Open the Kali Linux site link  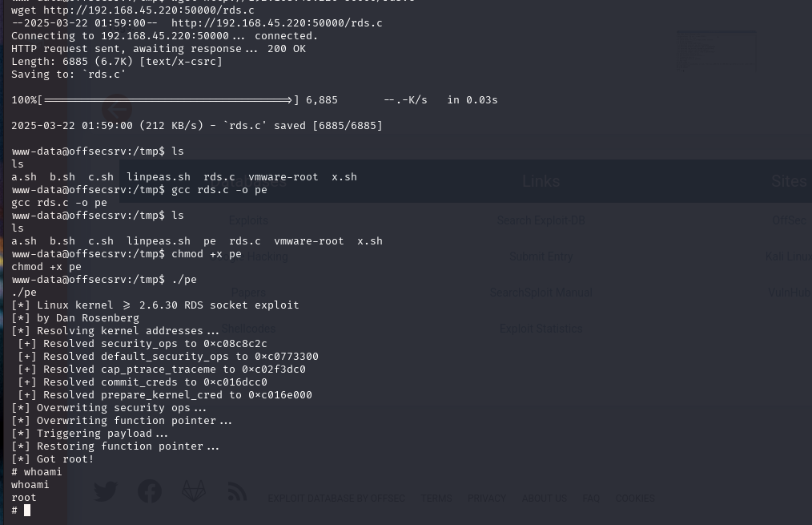[x=789, y=256]
